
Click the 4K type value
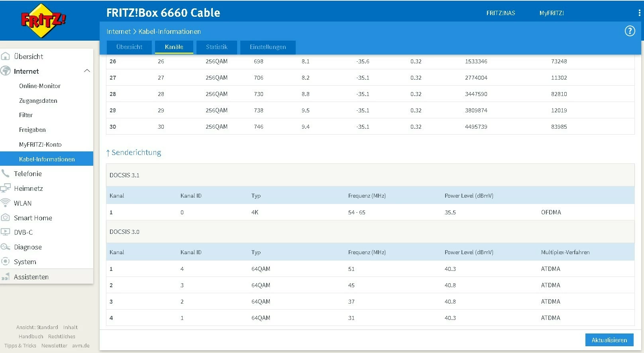(255, 212)
